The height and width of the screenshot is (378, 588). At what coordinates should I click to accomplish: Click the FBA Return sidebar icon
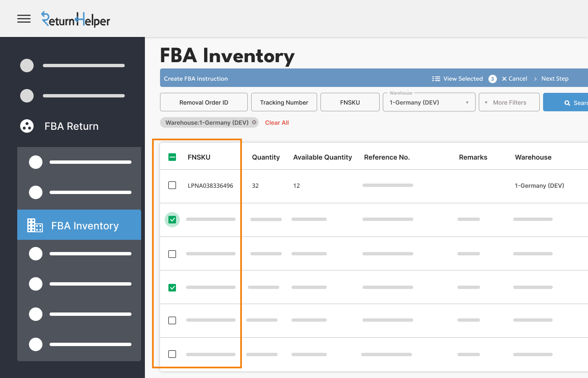[27, 126]
